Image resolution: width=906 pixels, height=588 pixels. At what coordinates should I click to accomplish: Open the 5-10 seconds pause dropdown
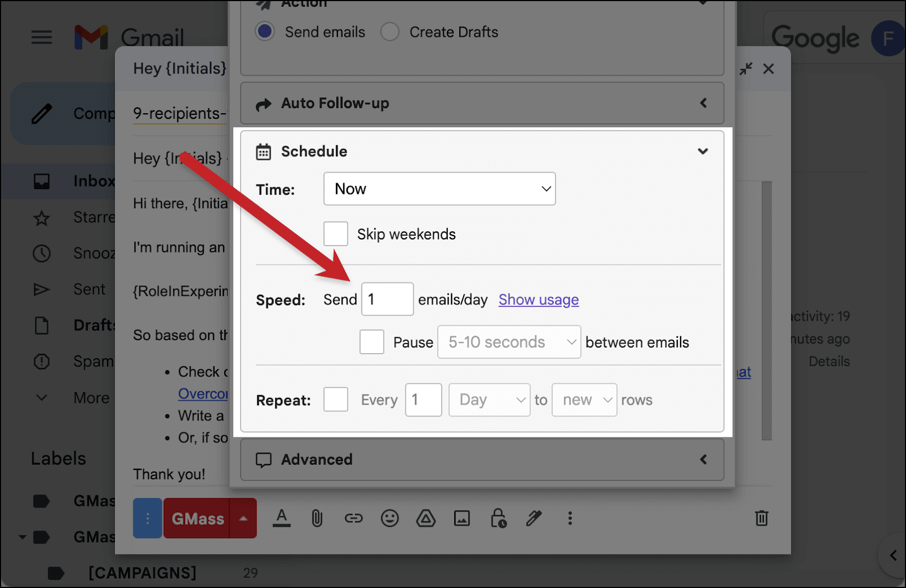click(x=509, y=342)
